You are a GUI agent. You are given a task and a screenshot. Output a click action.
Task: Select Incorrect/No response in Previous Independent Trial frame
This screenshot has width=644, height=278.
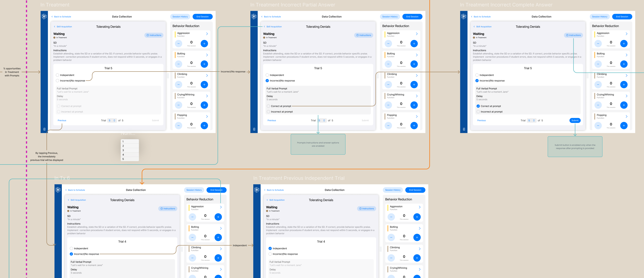tap(270, 254)
